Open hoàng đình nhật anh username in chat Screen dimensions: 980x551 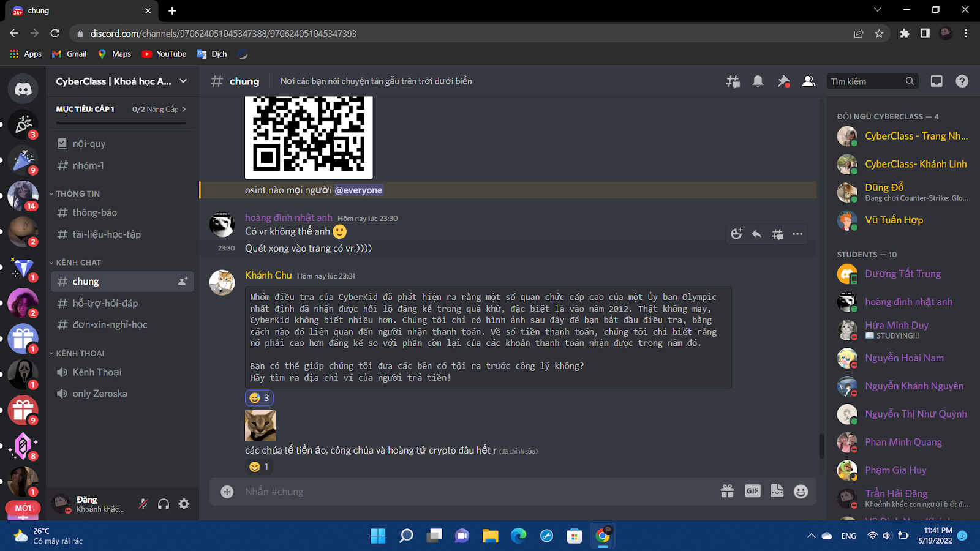coord(288,218)
